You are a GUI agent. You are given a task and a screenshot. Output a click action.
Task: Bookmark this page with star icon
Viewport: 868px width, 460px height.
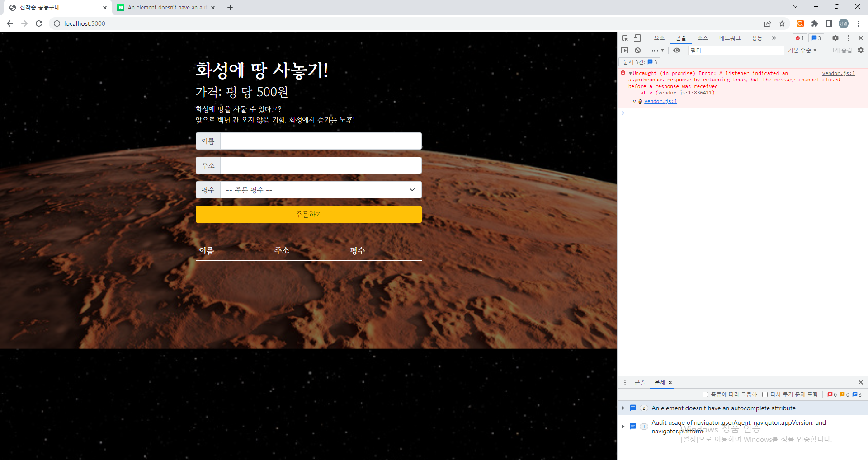tap(782, 23)
